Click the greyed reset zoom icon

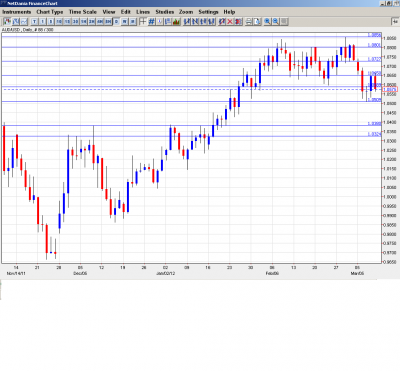coord(284,22)
